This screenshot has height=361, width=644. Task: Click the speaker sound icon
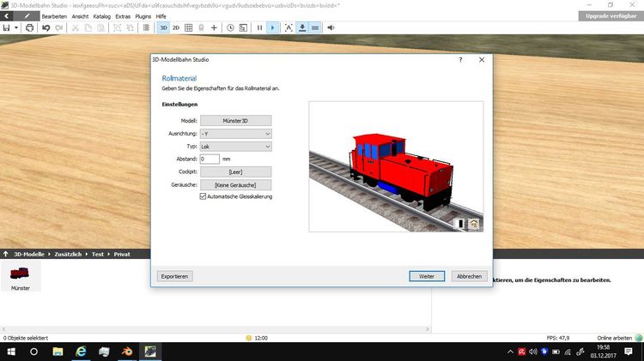click(x=331, y=27)
